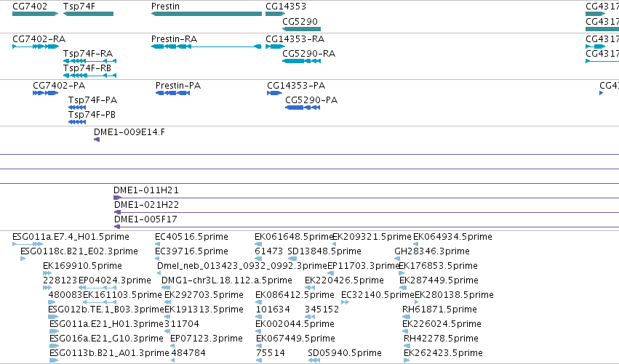Select the EK176853.5prime EST label

[x=438, y=266]
